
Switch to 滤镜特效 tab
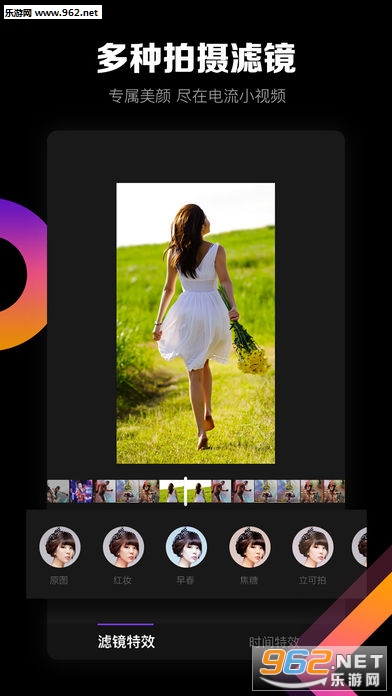[126, 641]
